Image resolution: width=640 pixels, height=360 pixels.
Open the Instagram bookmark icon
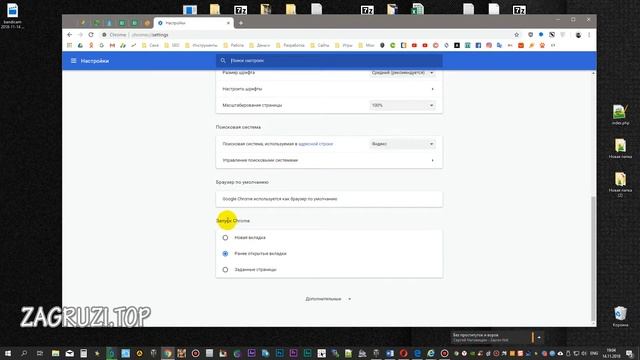(x=489, y=45)
